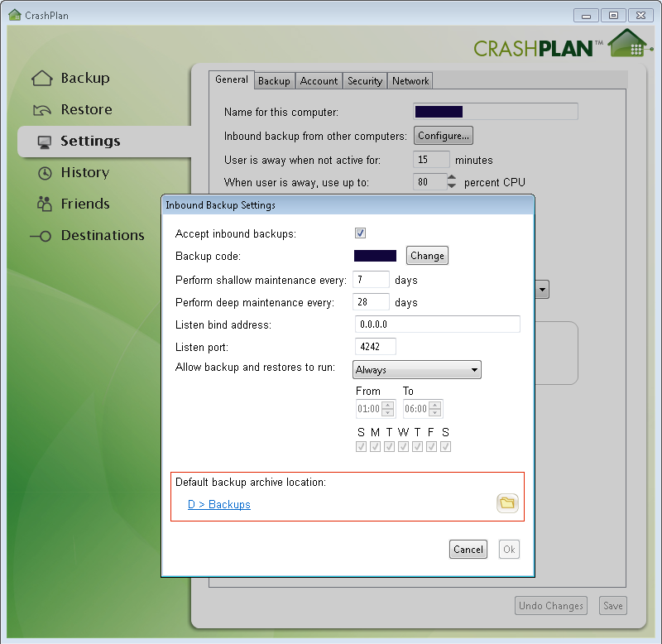Toggle the Monday checkbox under M
662x644 pixels.
pos(375,446)
